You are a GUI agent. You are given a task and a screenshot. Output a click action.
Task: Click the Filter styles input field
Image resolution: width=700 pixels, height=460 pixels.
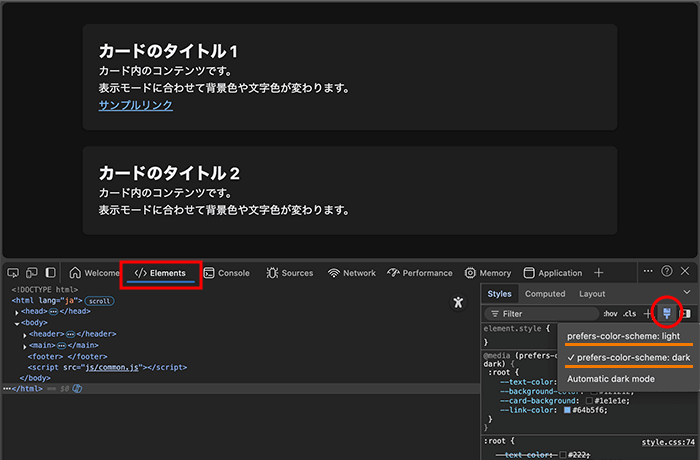tap(542, 314)
